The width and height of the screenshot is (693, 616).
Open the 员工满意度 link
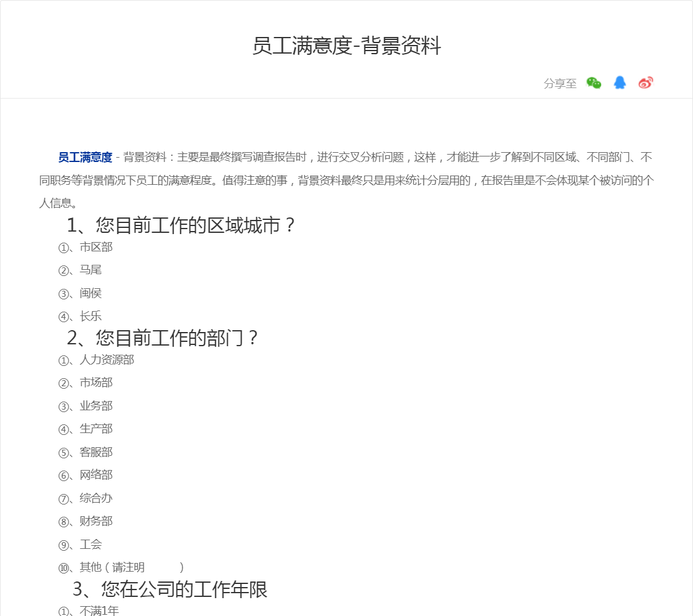(85, 157)
